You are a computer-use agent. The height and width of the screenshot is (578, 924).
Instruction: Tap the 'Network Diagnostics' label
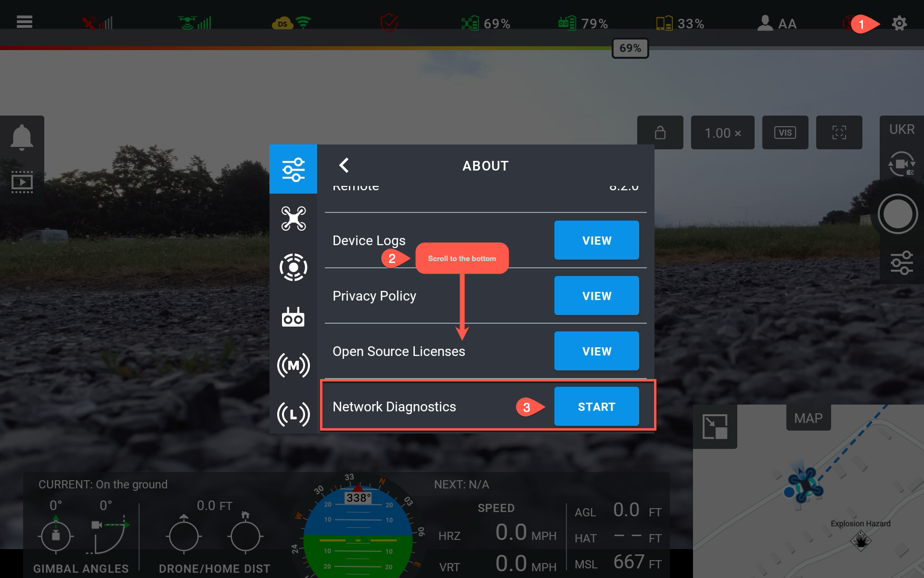click(394, 407)
